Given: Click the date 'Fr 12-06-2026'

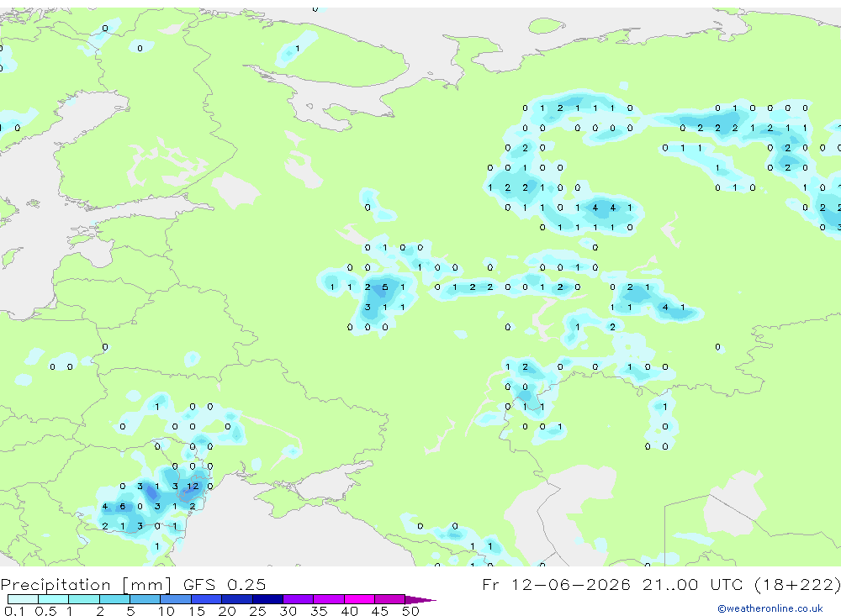Looking at the screenshot, I should click(x=556, y=584).
